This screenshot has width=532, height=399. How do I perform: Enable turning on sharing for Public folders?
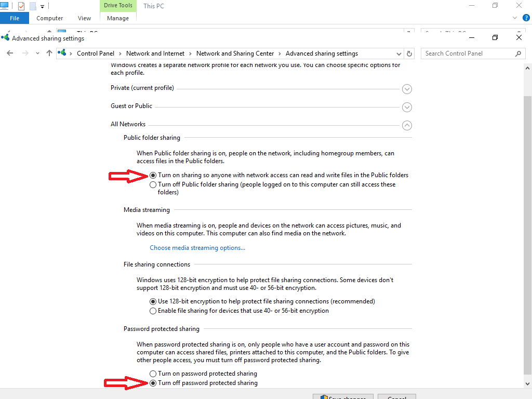pyautogui.click(x=153, y=175)
